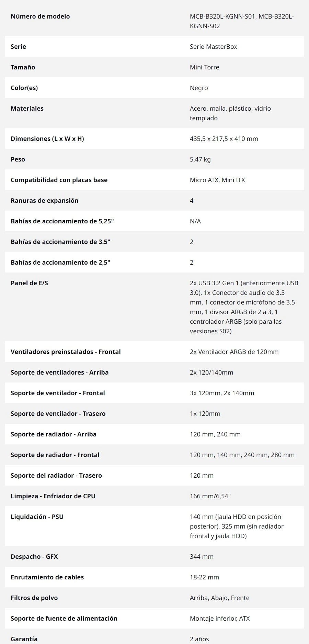Viewport: 309px width, 644px height.
Task: Click the Peso value 5,47 kg
Action: click(x=200, y=159)
